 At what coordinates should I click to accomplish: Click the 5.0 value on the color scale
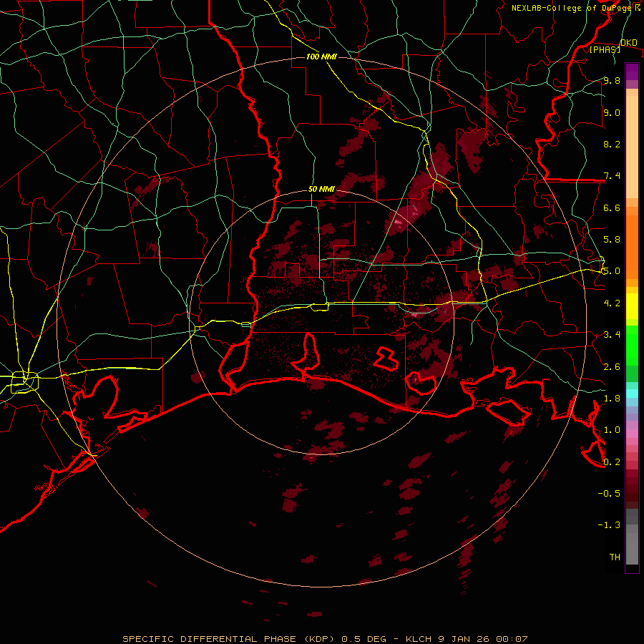tap(612, 271)
